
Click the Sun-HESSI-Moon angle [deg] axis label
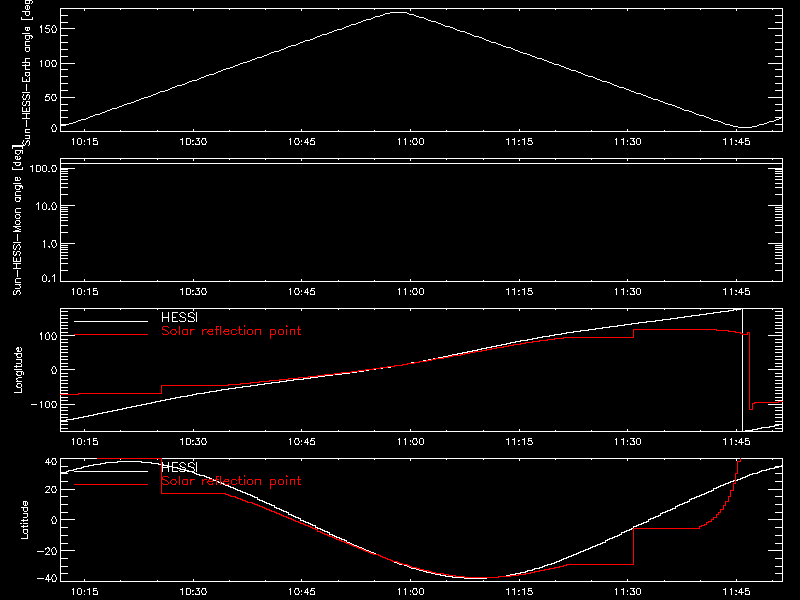tap(17, 220)
